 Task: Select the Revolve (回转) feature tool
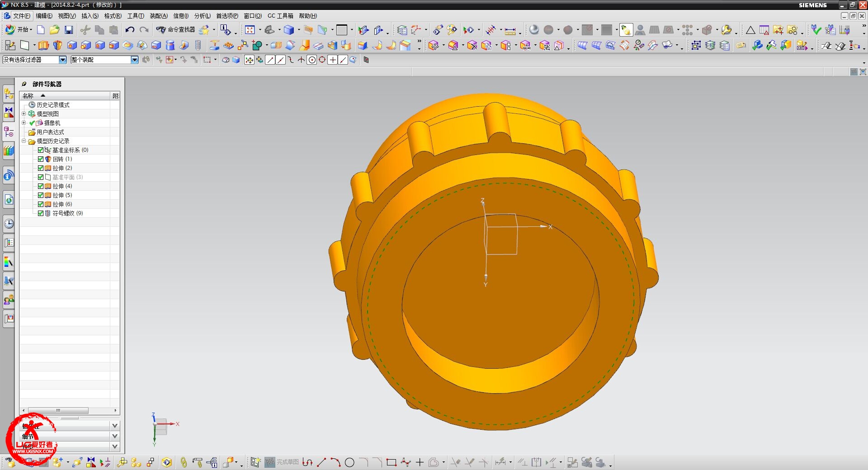57,45
